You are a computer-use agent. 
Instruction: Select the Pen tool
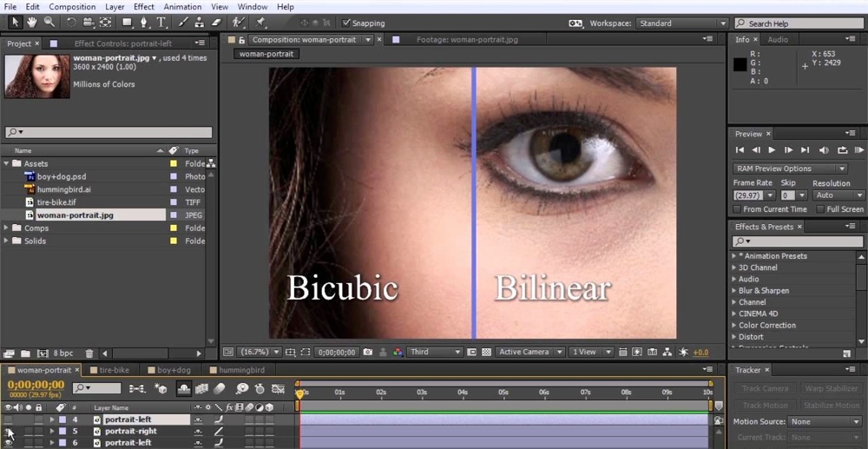144,23
